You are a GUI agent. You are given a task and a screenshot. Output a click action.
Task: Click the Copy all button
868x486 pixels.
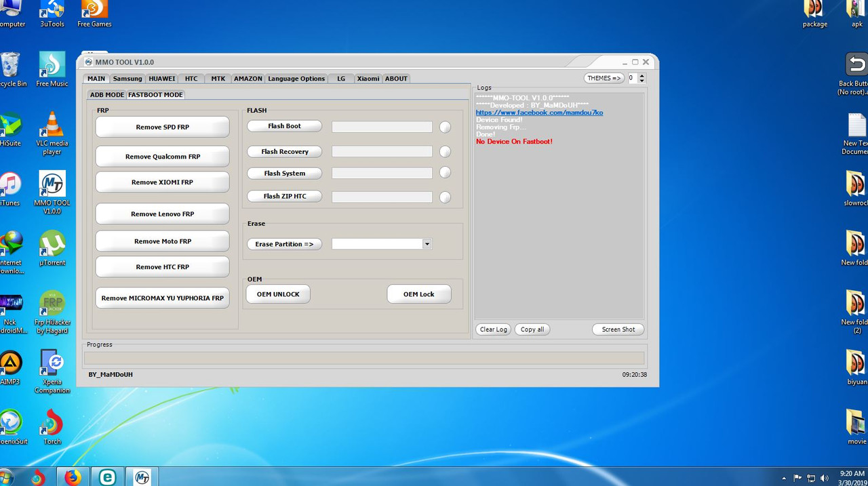point(532,329)
